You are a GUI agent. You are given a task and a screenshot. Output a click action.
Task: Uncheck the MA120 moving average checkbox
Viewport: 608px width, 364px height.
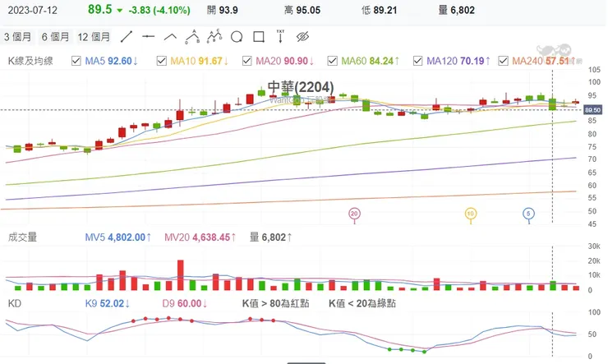(417, 61)
